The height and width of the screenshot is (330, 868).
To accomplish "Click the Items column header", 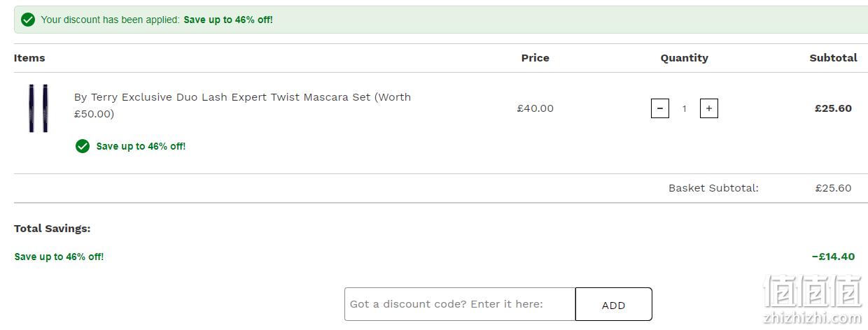I will pos(29,58).
